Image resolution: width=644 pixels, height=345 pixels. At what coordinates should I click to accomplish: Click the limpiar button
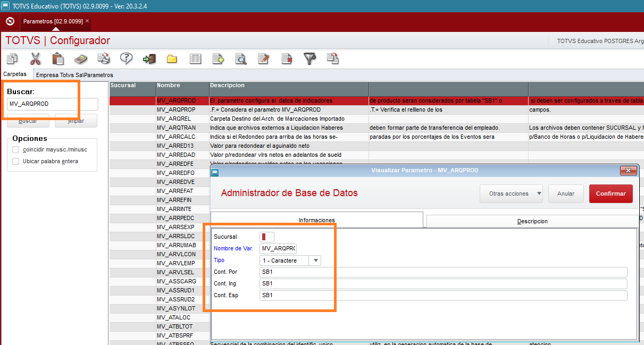[77, 121]
